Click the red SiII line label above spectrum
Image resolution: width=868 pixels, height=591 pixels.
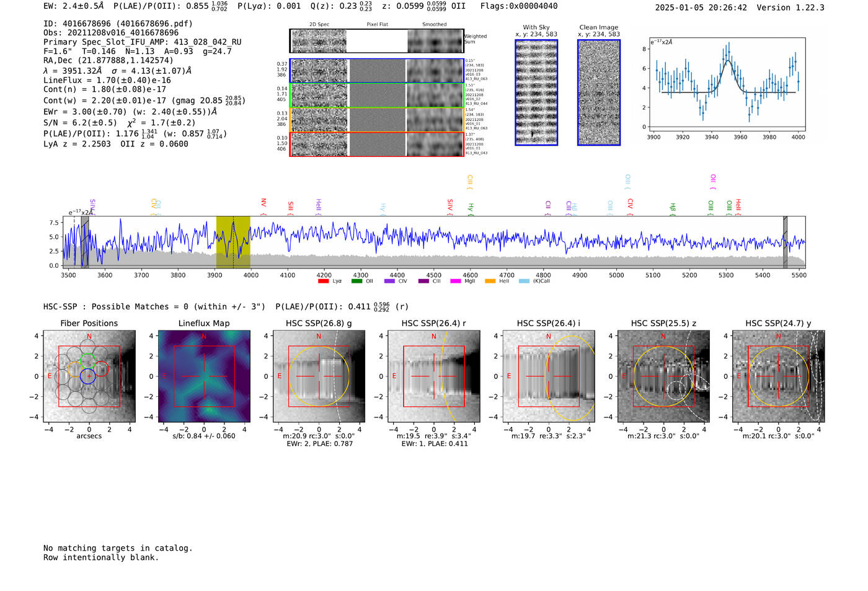(x=290, y=207)
